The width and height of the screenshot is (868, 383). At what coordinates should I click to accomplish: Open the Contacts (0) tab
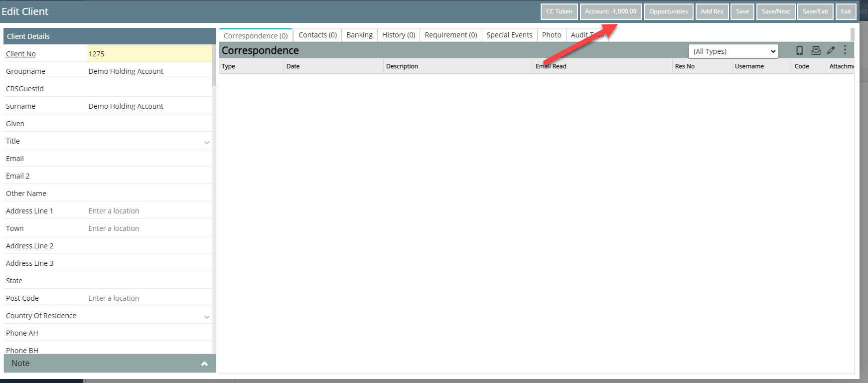[317, 35]
